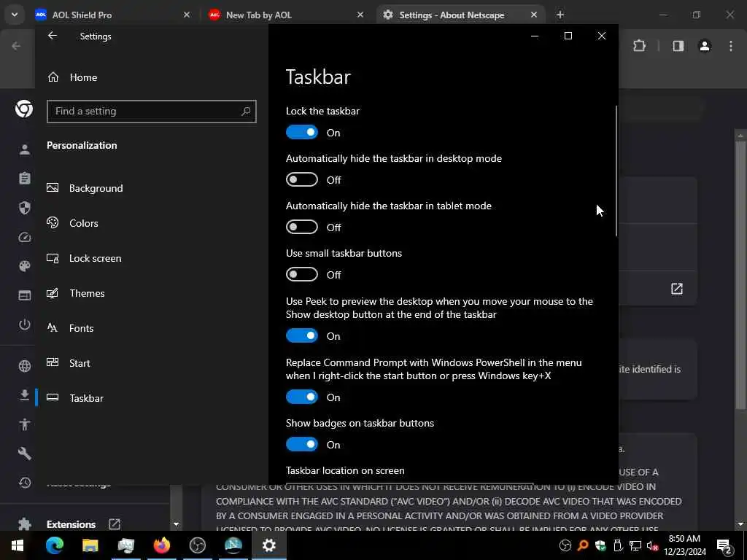This screenshot has width=747, height=560.
Task: Switch to AOL Shield Pro browser tab
Action: pos(82,15)
